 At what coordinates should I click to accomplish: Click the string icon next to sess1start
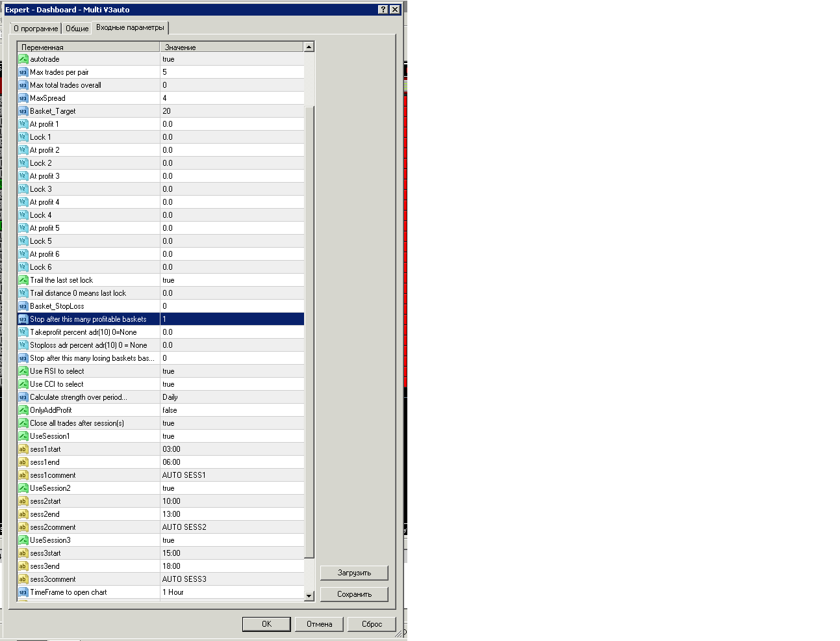coord(23,449)
